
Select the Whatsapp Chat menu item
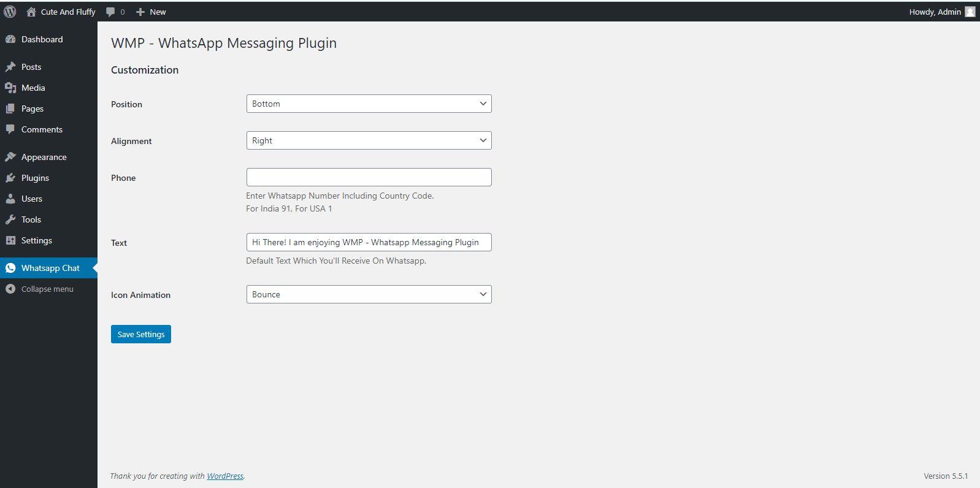tap(50, 268)
